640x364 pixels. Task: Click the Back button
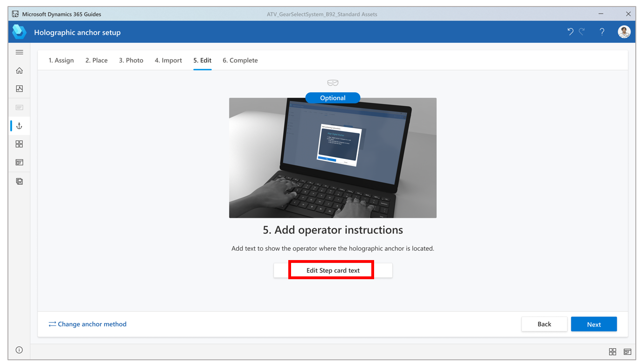[x=544, y=324]
